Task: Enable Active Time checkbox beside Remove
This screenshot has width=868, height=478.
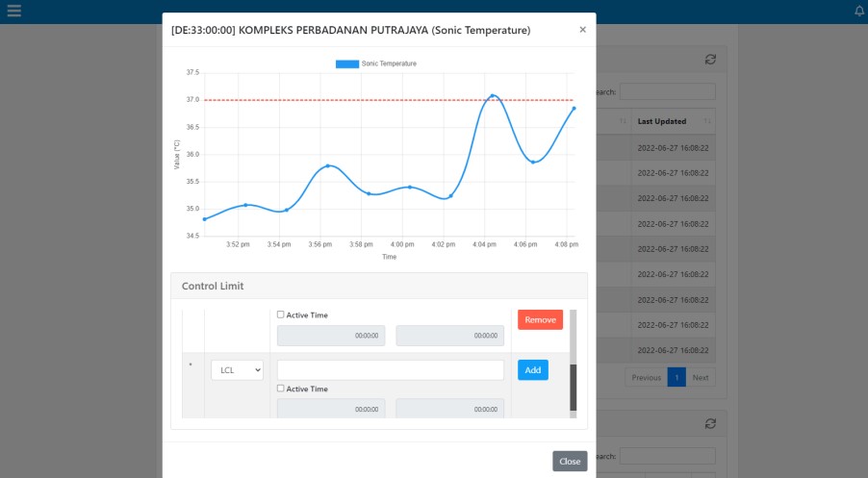Action: point(281,314)
